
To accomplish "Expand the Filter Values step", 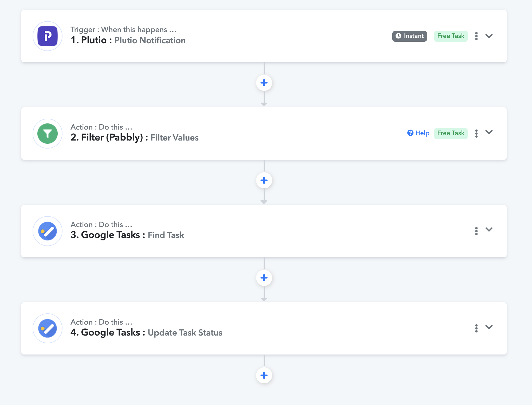I will pyautogui.click(x=489, y=132).
